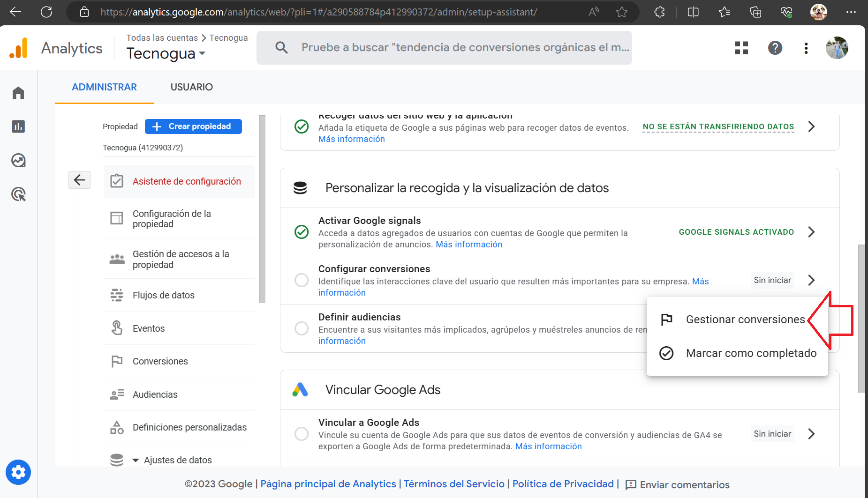
Task: Expand the Ajustes de datos section
Action: coord(136,461)
